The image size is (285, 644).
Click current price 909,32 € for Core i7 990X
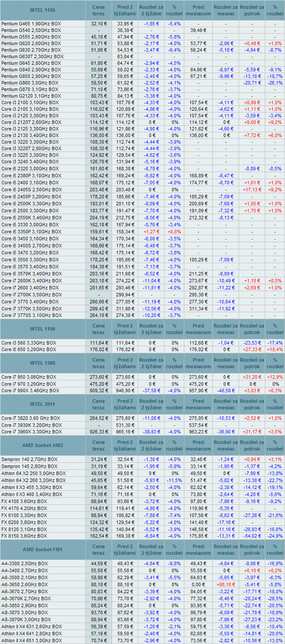coord(99,391)
